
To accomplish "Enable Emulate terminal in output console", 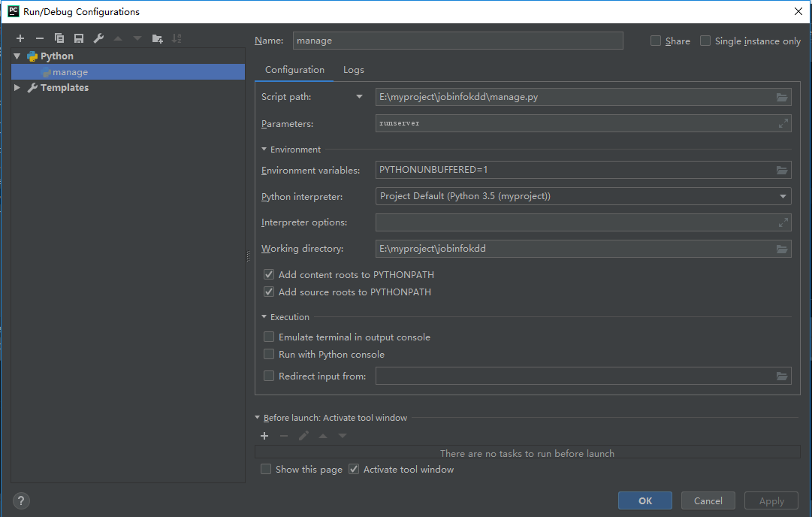I will click(269, 337).
